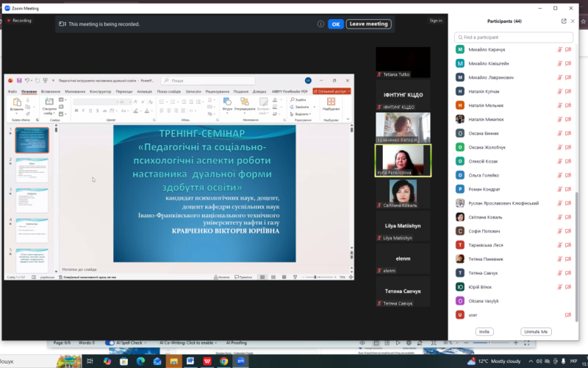
Task: Toggle Bold in shared PowerPoint ribbon
Action: [76, 111]
